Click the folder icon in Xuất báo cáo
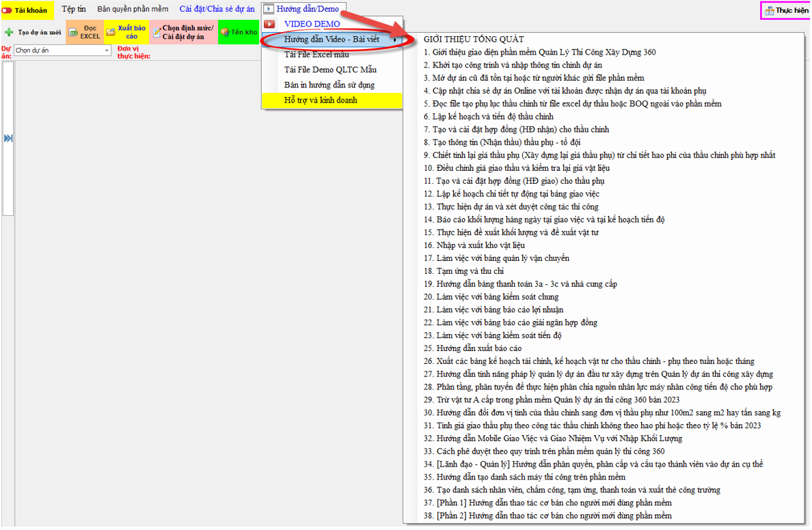The image size is (812, 530). pos(110,32)
